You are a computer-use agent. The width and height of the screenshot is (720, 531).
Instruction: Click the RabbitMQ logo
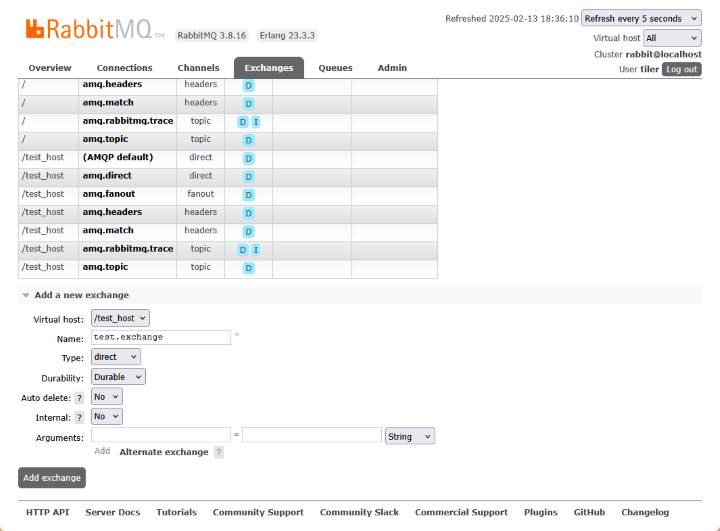coord(95,29)
